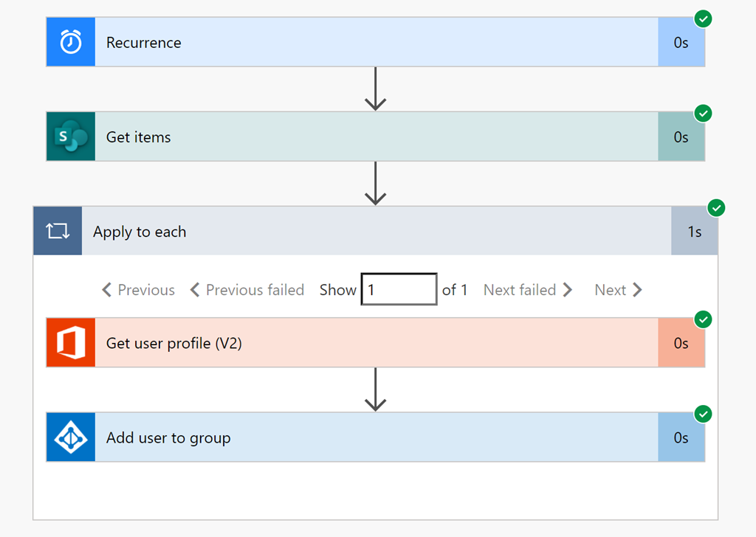Screen dimensions: 756x537
Task: Click the 1s duration badge on Apply to each
Action: click(694, 232)
